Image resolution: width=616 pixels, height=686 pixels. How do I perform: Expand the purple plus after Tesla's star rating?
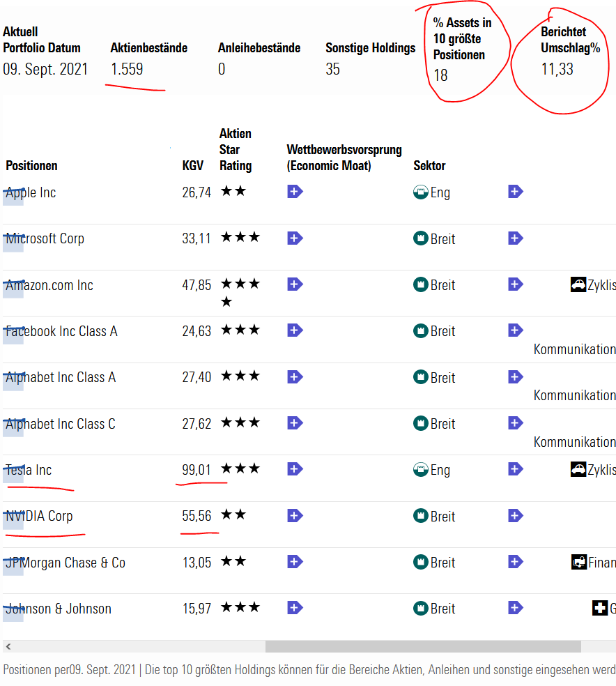[295, 469]
